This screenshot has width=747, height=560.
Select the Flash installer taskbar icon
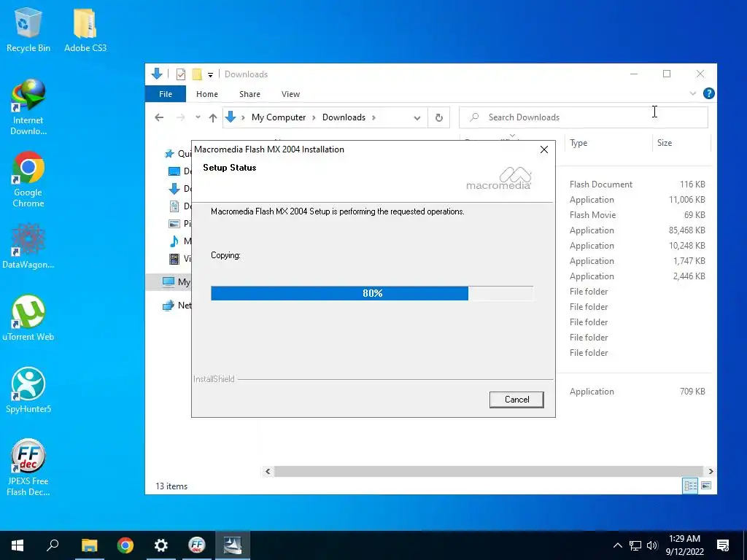[x=233, y=545]
